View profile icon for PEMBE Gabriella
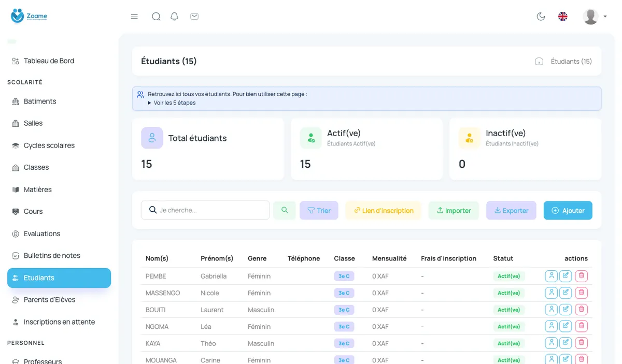The width and height of the screenshot is (622, 364). tap(551, 276)
